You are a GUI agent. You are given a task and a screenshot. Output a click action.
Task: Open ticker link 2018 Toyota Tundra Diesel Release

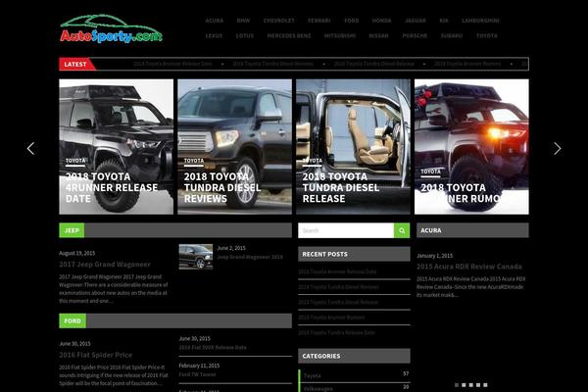374,64
